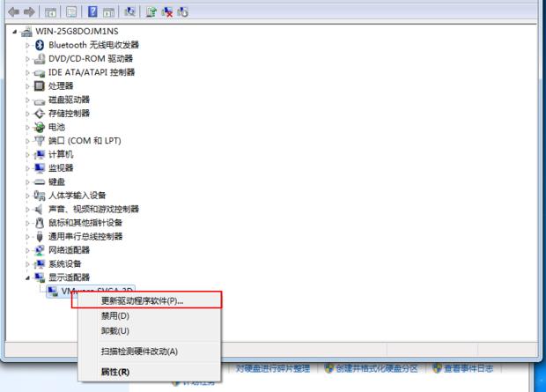Click the Bluetooth 无线电收发器 device icon
This screenshot has height=392, width=546.
tap(40, 45)
